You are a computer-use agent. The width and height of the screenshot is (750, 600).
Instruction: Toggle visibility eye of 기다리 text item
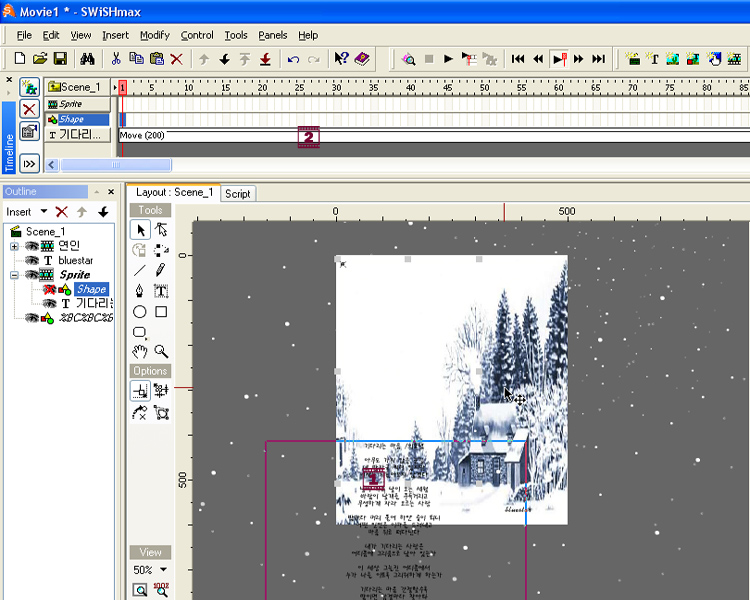click(49, 303)
